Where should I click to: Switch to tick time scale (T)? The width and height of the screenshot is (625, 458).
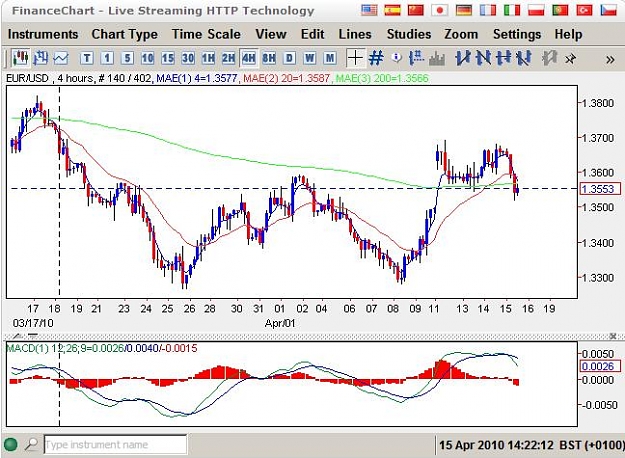[87, 59]
